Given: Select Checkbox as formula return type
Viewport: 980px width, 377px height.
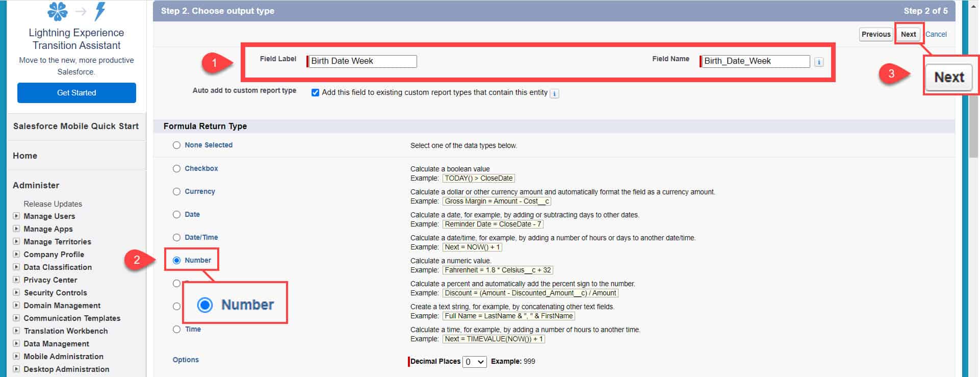Looking at the screenshot, I should (x=176, y=169).
